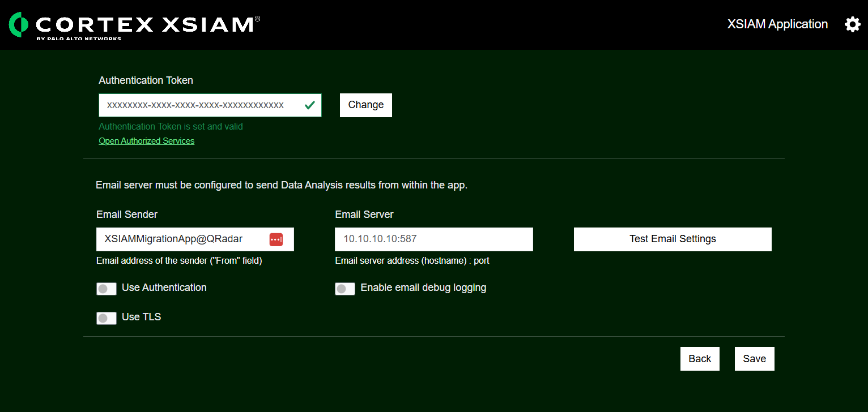Click the 'Email Server' label
The height and width of the screenshot is (412, 868).
click(364, 214)
